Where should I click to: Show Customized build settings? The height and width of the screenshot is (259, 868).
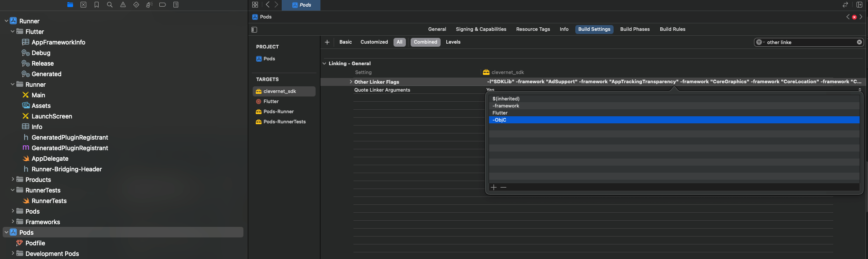click(374, 42)
